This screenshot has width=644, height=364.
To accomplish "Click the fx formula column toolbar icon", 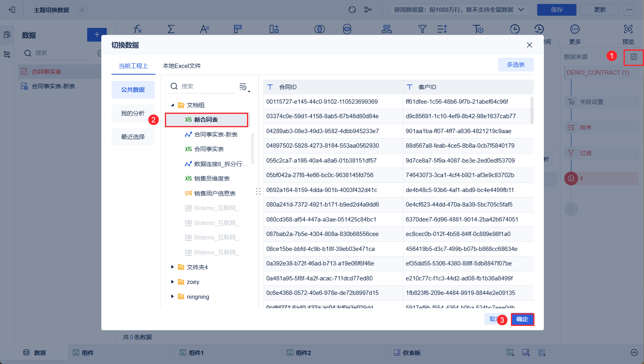I will [x=137, y=29].
